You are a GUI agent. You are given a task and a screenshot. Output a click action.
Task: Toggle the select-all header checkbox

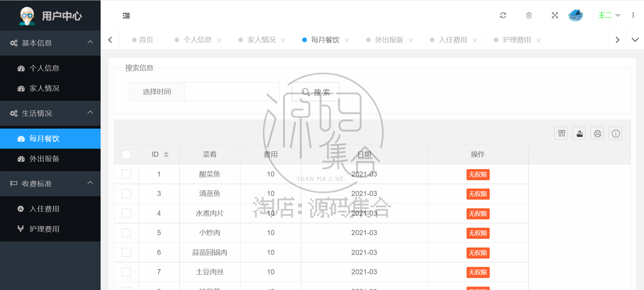126,154
